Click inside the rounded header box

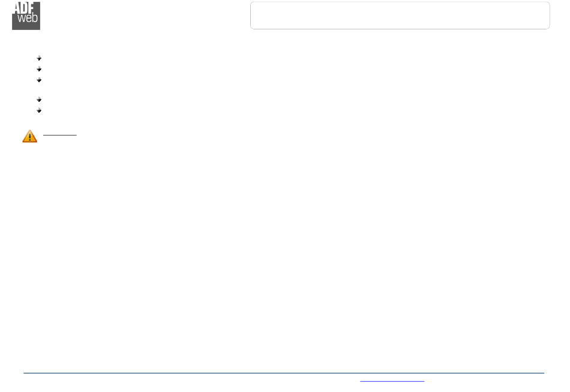pos(400,15)
